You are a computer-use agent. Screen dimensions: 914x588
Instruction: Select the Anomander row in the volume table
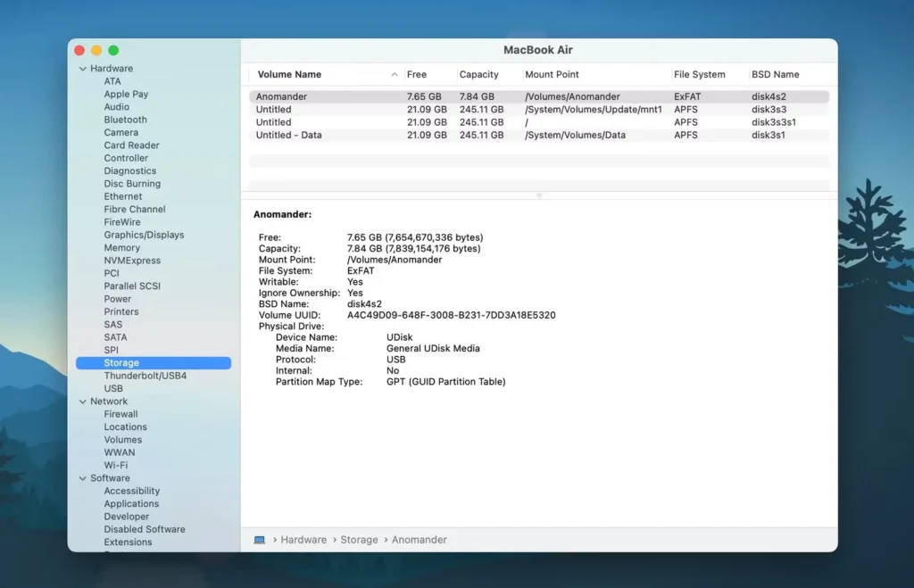coord(539,96)
